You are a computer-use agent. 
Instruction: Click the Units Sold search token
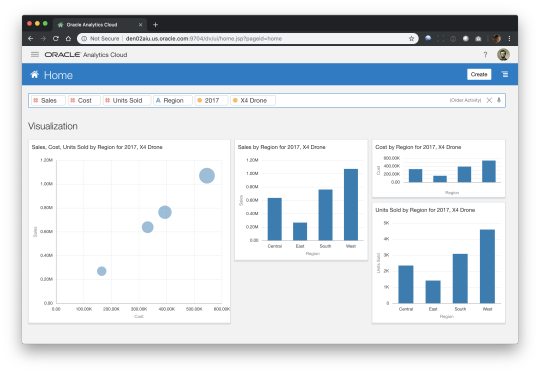[x=127, y=100]
